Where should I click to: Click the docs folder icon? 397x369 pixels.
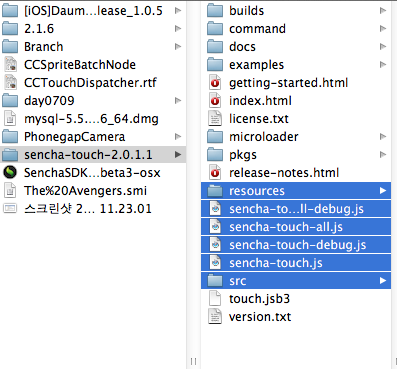pyautogui.click(x=215, y=47)
